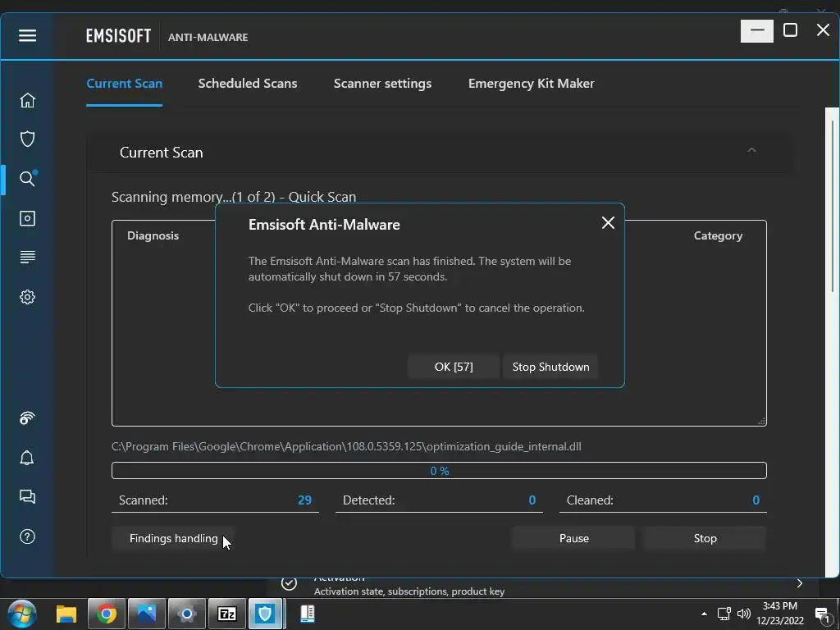
Task: Switch to Scheduled Scans tab
Action: 248,84
